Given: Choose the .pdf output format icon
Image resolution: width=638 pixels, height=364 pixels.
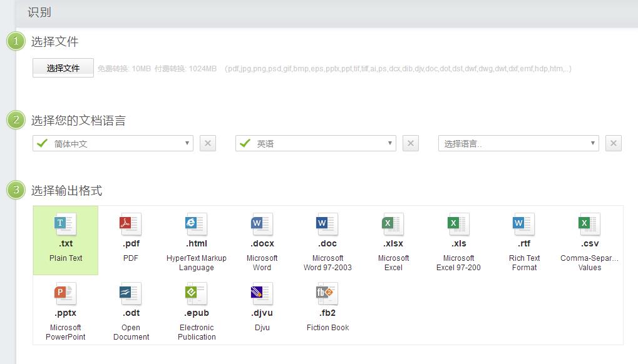Looking at the screenshot, I should pos(131,240).
